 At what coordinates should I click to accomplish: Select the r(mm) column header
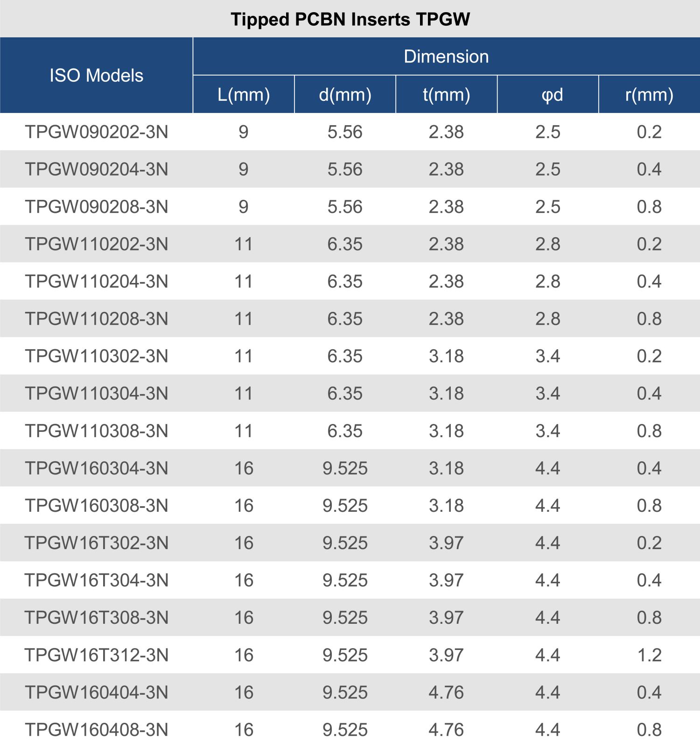pos(649,95)
